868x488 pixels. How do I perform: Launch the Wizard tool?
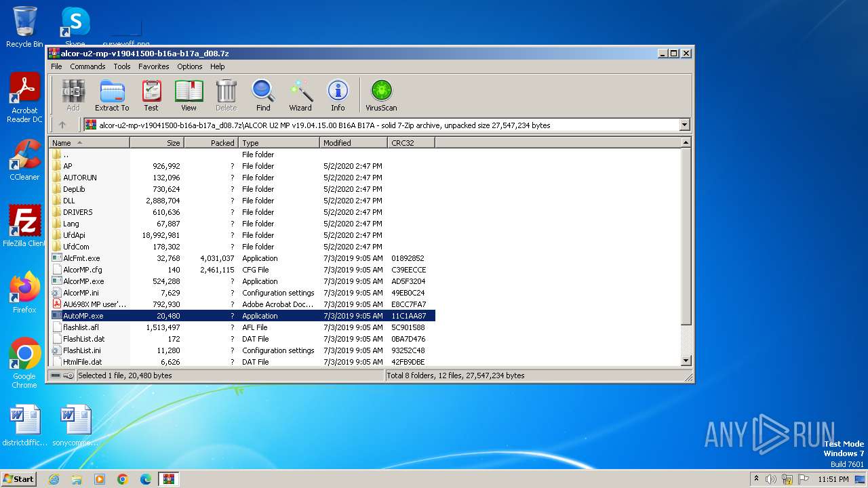point(300,95)
